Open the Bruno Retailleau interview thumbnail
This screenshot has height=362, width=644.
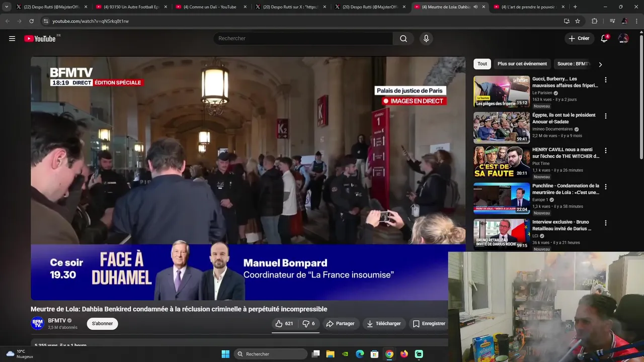point(501,234)
